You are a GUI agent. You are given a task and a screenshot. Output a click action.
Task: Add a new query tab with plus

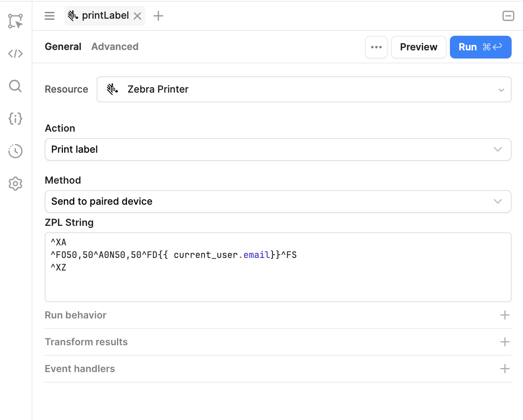tap(158, 16)
